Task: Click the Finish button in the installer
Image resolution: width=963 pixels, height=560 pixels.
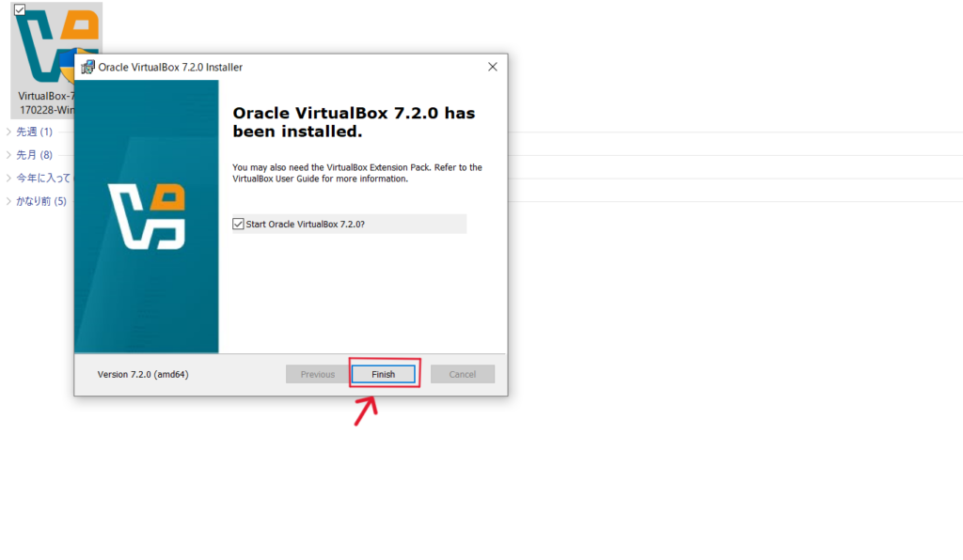Action: click(383, 374)
